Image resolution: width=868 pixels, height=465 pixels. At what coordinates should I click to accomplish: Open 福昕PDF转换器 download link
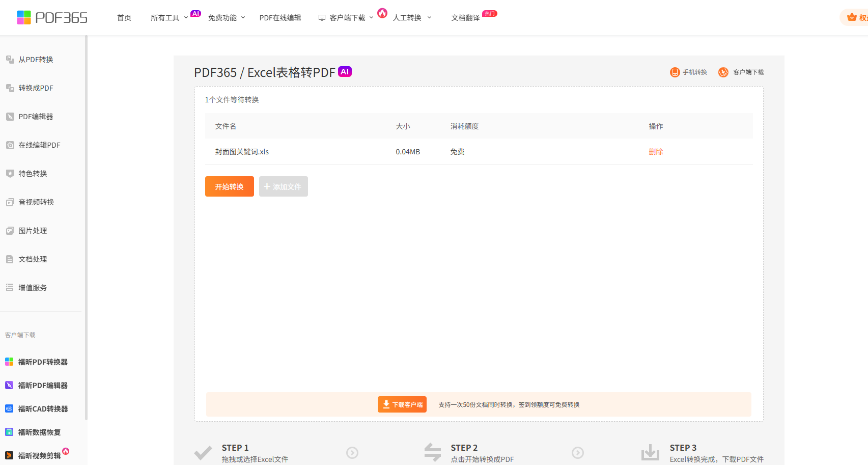[43, 362]
